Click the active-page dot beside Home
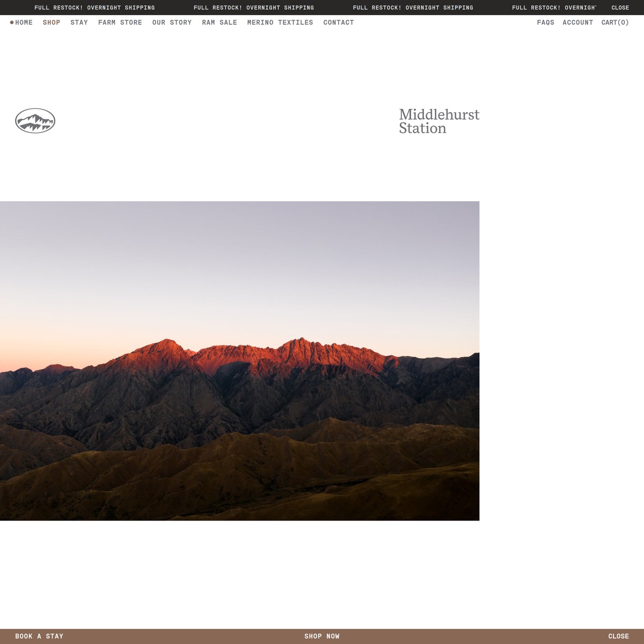 coord(12,23)
